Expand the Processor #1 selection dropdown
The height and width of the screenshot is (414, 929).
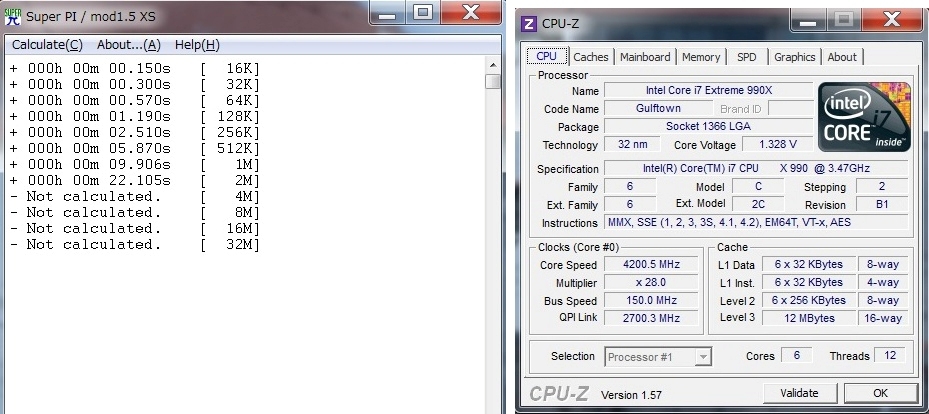(x=703, y=357)
